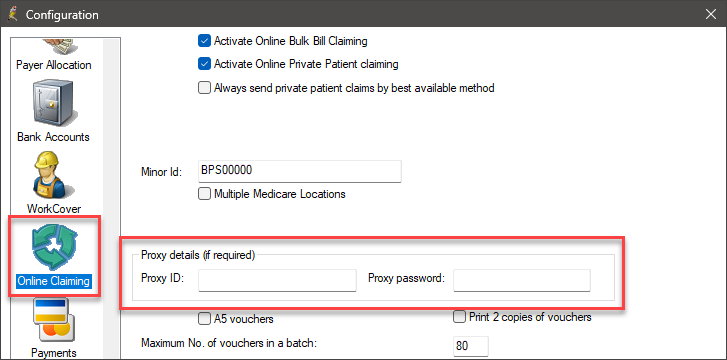The height and width of the screenshot is (360, 727).
Task: Tick the Multiple Medicare Locations checkbox
Action: 204,193
